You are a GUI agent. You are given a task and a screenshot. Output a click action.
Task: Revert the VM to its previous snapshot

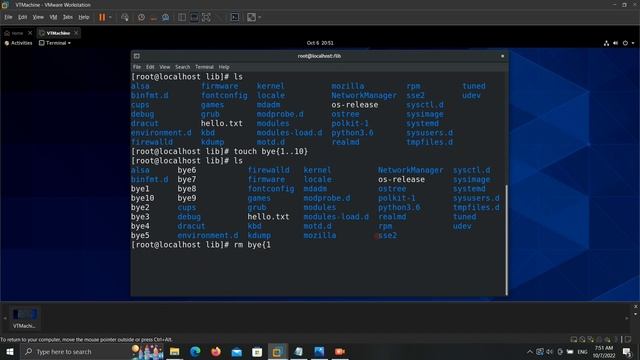(153, 17)
